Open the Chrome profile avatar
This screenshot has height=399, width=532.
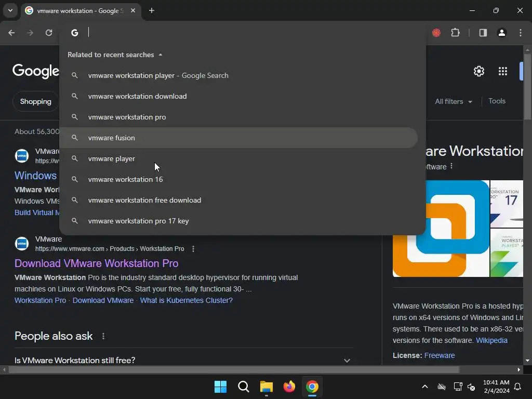point(502,33)
